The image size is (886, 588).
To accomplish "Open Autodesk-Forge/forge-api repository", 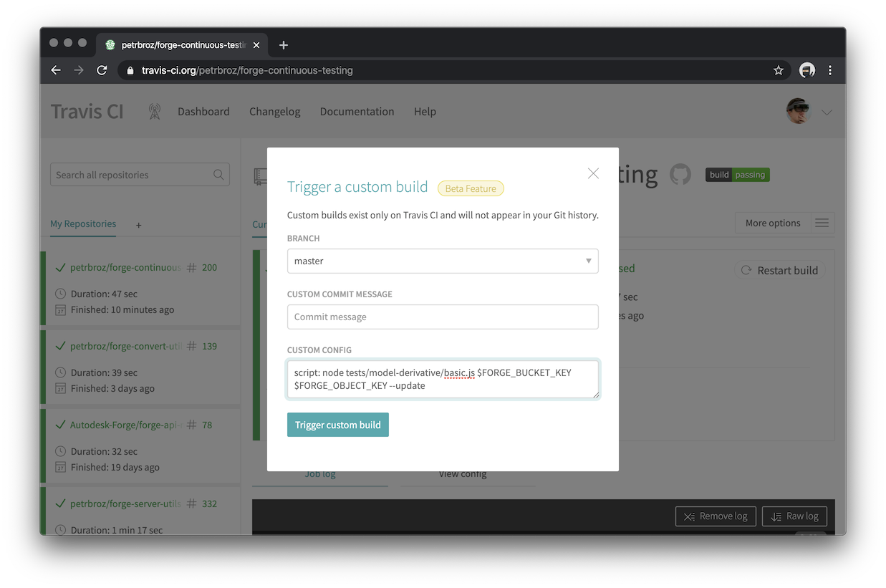I will tap(125, 425).
